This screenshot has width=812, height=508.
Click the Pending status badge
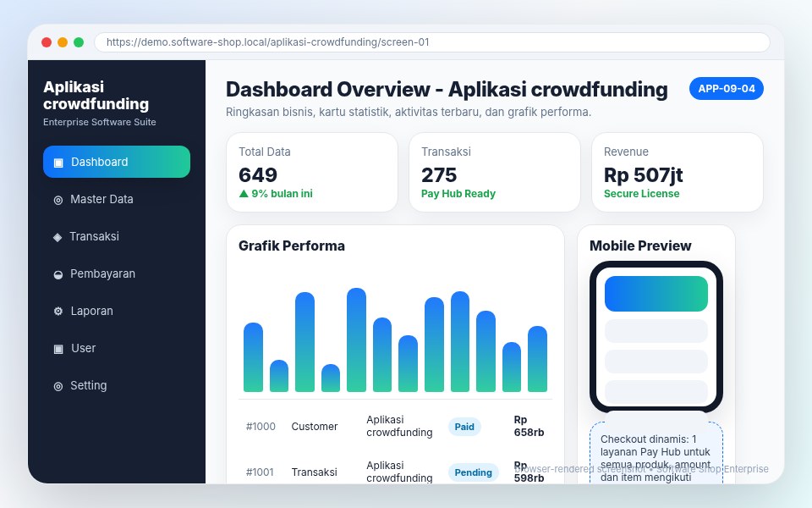[473, 472]
